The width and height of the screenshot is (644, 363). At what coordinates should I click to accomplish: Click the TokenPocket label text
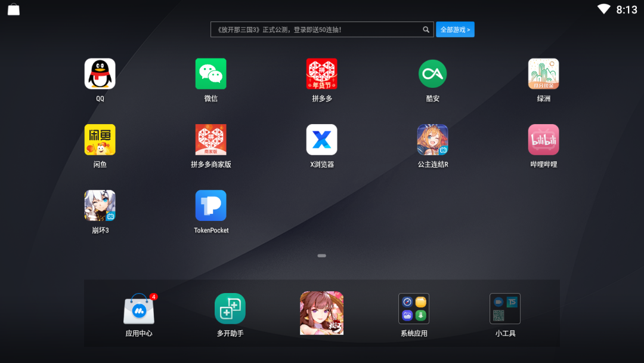[x=211, y=230]
